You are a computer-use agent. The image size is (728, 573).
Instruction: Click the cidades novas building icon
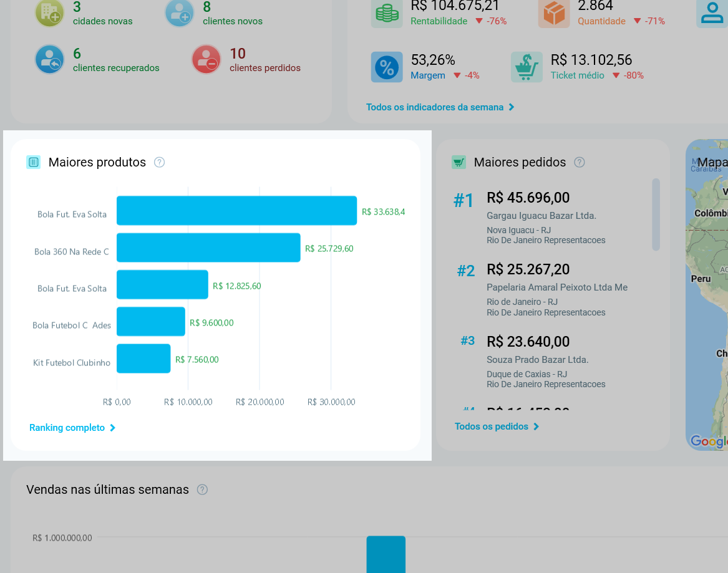click(50, 13)
